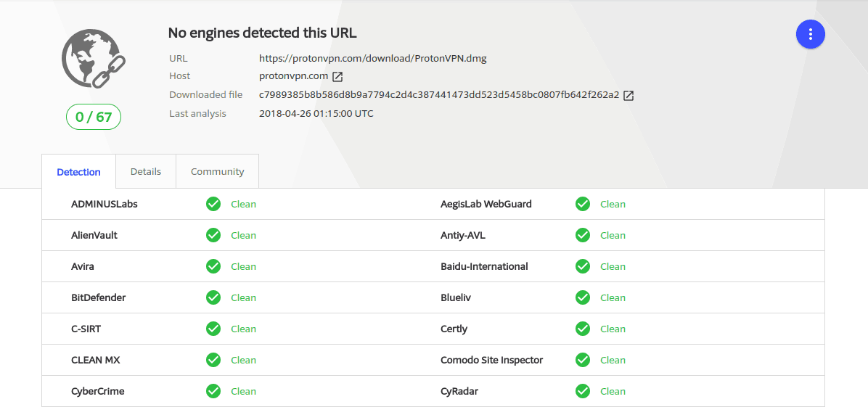Open external link icon next to protonvpn.com

pos(337,76)
